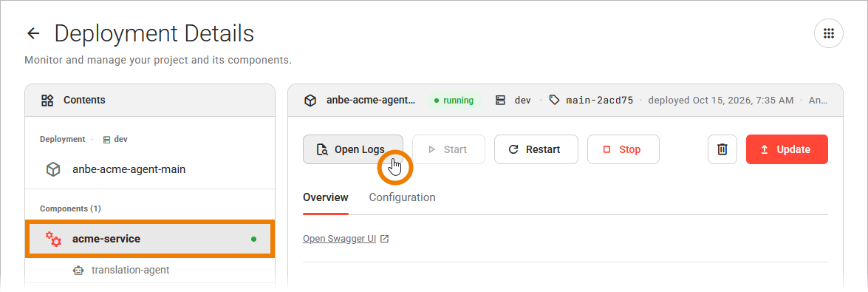Click the green running status badge
The image size is (868, 292).
(x=454, y=101)
